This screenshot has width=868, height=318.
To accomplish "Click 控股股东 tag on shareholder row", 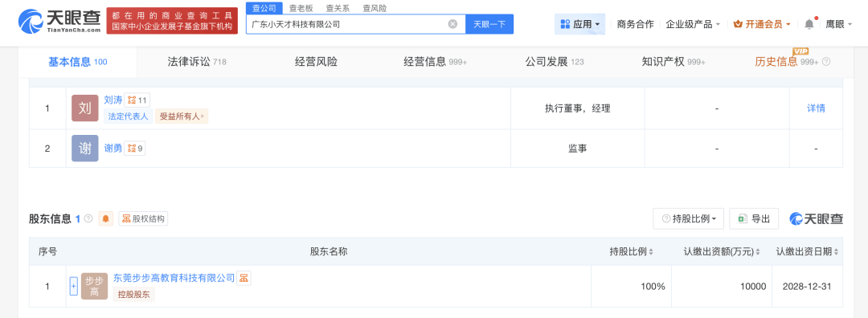I will coord(134,295).
